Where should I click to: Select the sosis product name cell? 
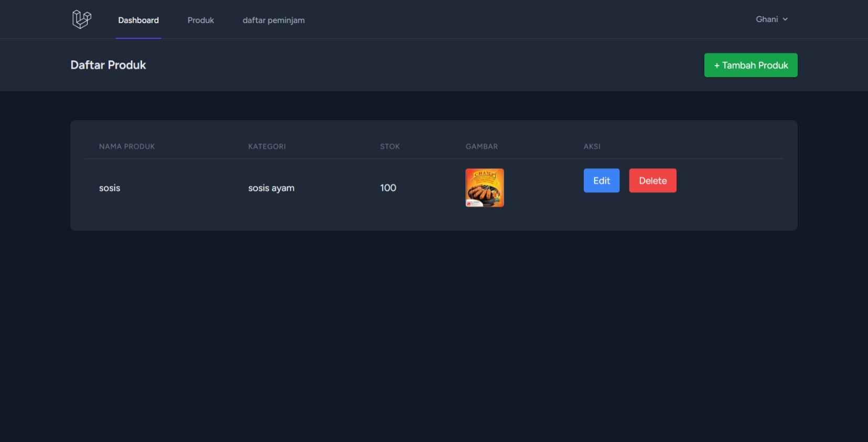coord(110,188)
